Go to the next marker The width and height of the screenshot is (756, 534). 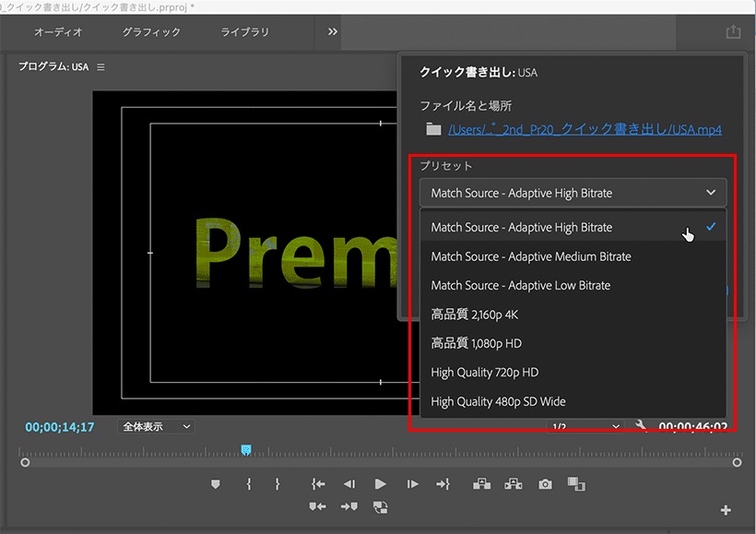(x=349, y=506)
